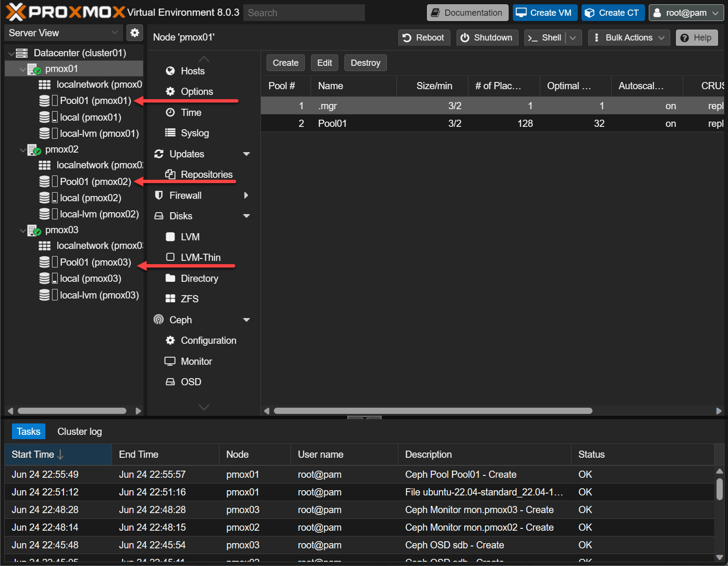Switch to the Cluster log tab
728x566 pixels.
pyautogui.click(x=79, y=432)
